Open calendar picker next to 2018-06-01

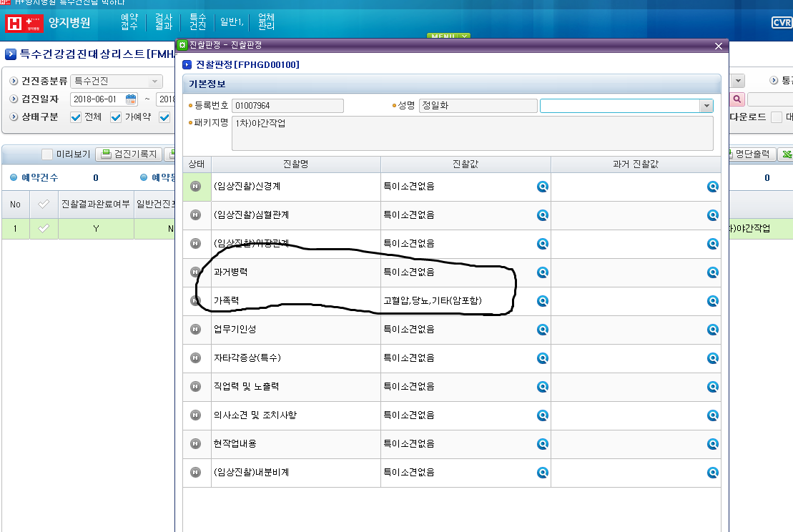pyautogui.click(x=131, y=99)
